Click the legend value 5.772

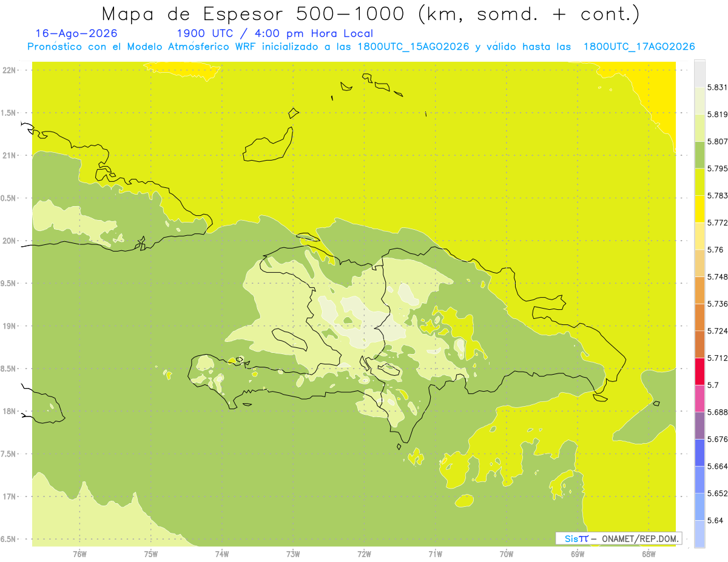(717, 222)
